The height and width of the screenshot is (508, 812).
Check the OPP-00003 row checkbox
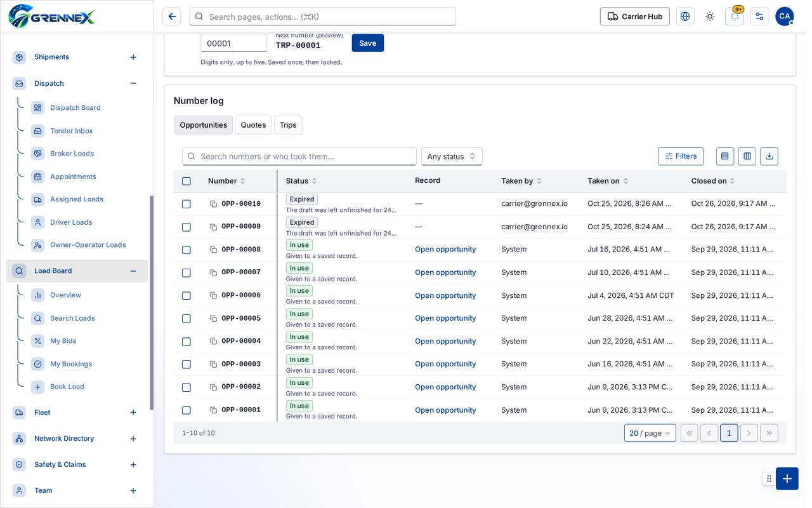187,364
